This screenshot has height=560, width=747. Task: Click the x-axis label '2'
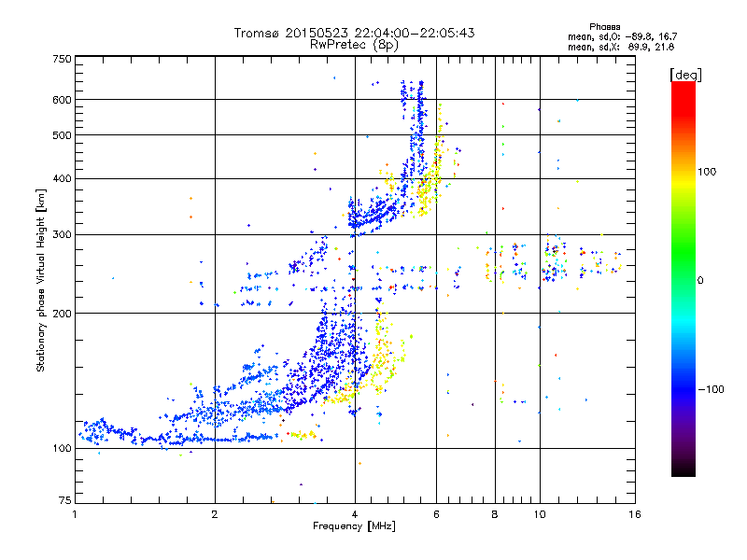215,514
